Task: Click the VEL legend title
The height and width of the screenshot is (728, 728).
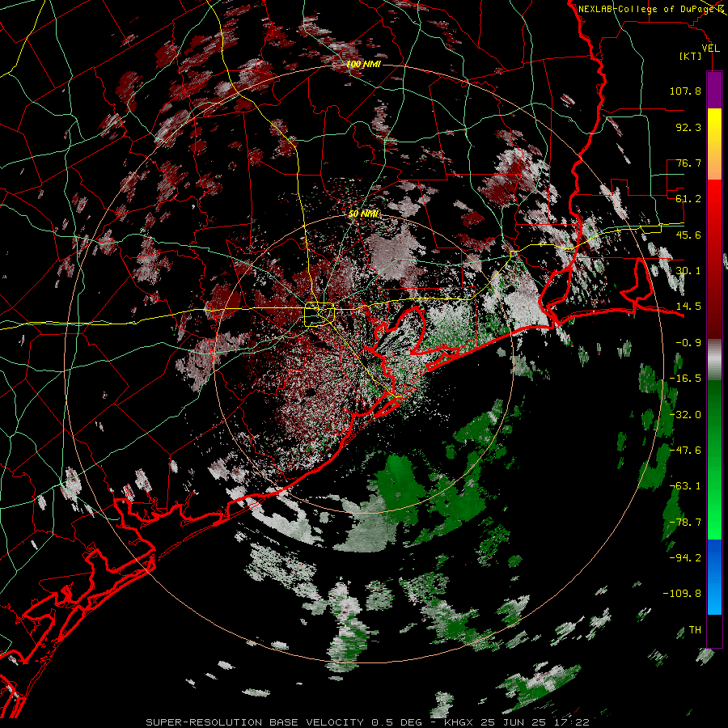Action: [x=711, y=49]
